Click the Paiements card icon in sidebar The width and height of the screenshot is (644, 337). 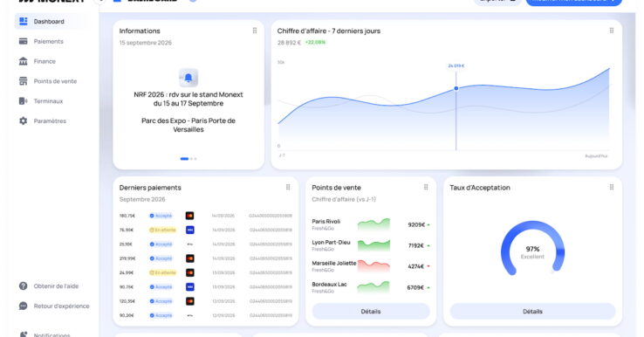pyautogui.click(x=24, y=42)
